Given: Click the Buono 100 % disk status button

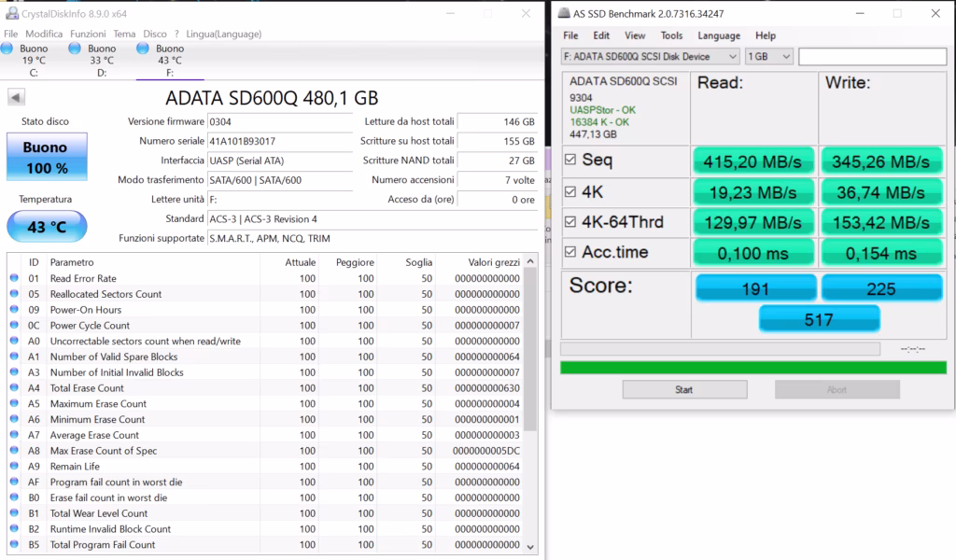Looking at the screenshot, I should click(47, 157).
